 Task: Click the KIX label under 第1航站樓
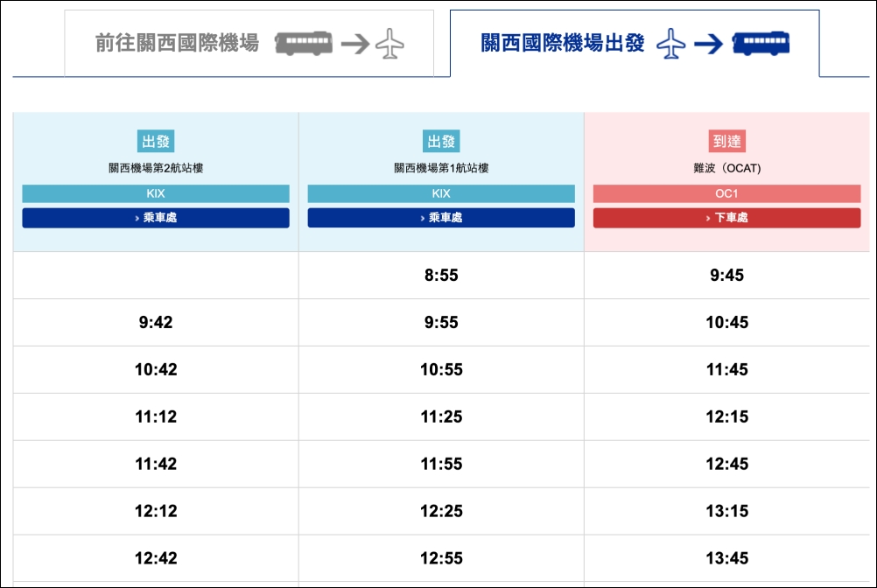pyautogui.click(x=441, y=193)
